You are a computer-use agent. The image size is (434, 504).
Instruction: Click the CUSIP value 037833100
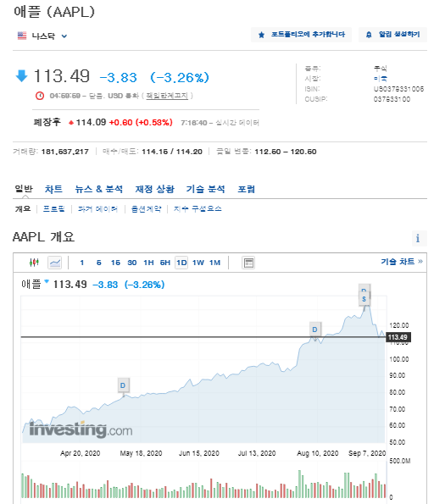pyautogui.click(x=392, y=99)
